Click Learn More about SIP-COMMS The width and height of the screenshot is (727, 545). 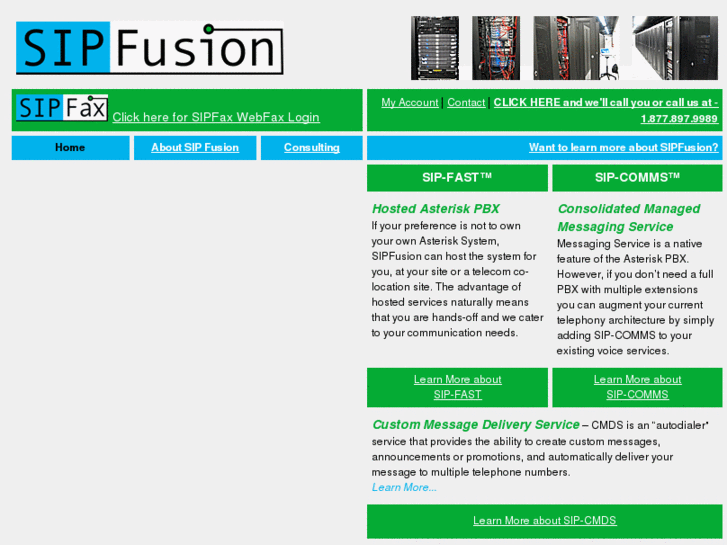638,387
